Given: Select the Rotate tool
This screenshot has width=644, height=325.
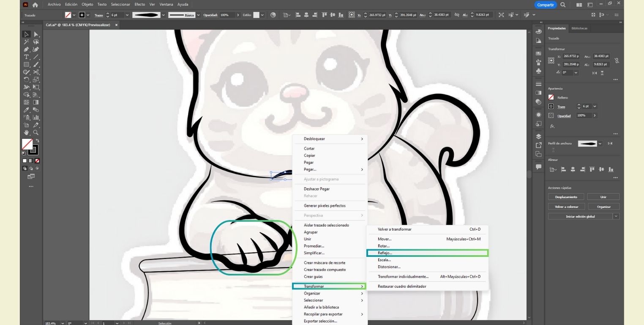Looking at the screenshot, I should [27, 80].
